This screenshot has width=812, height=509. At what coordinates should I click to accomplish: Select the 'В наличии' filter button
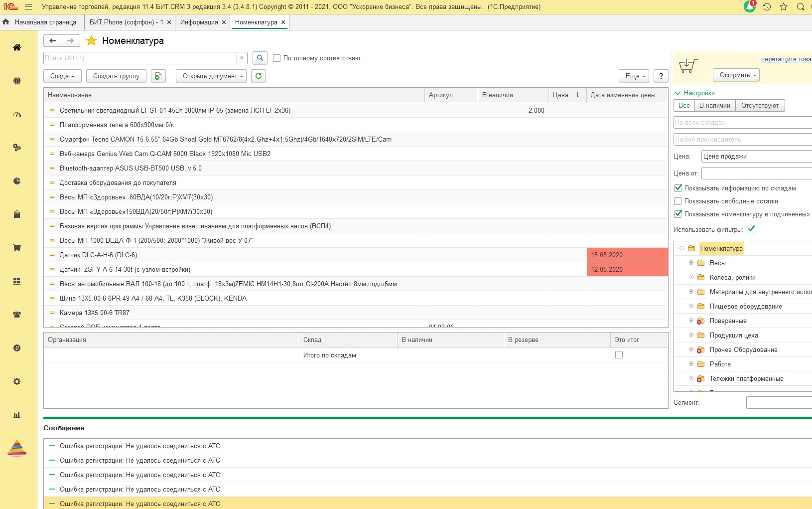click(714, 106)
